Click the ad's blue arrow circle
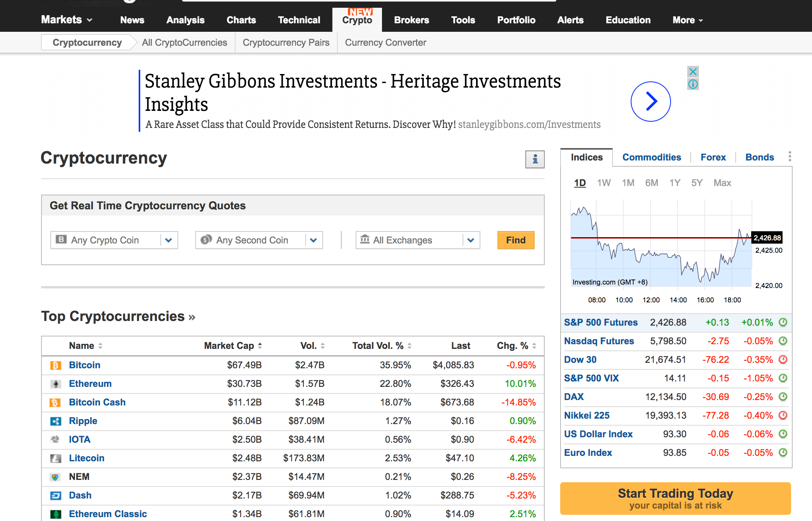 coord(651,102)
